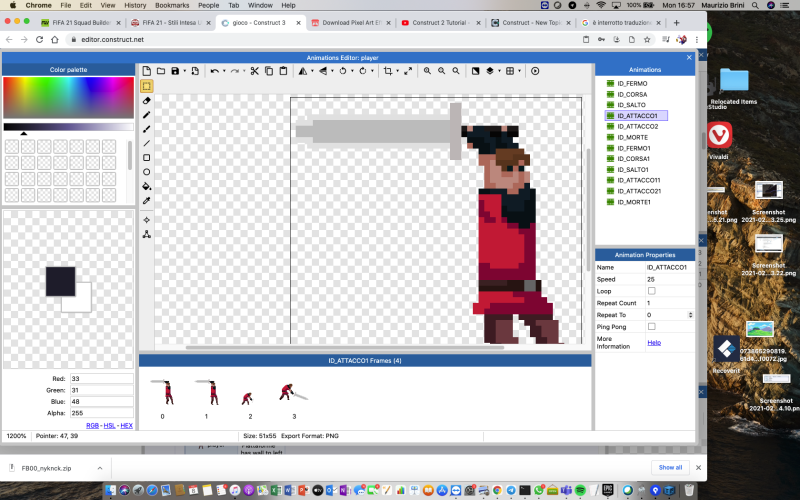
Task: Switch to the Construct - New Topic tab
Action: (x=531, y=22)
